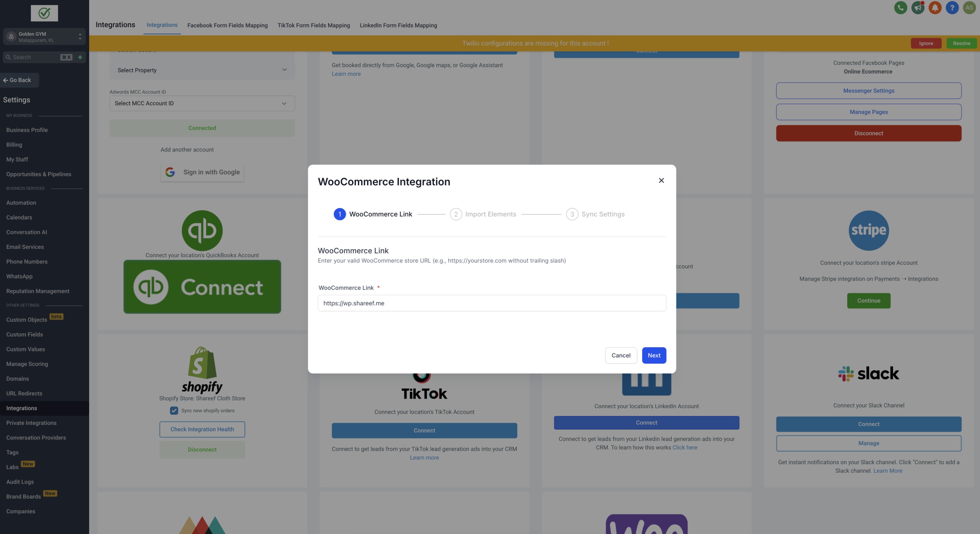980x534 pixels.
Task: Toggle Sync new shopify orders checkbox
Action: coord(174,411)
